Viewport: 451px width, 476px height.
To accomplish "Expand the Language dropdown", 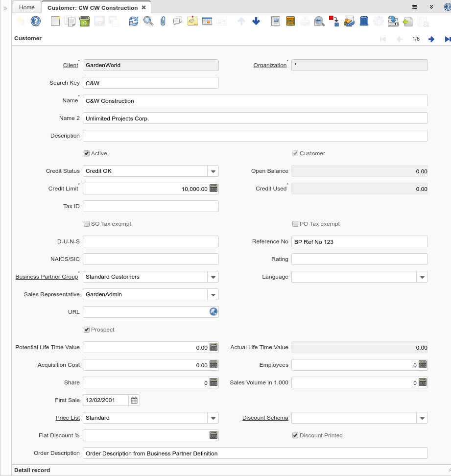I will [422, 277].
